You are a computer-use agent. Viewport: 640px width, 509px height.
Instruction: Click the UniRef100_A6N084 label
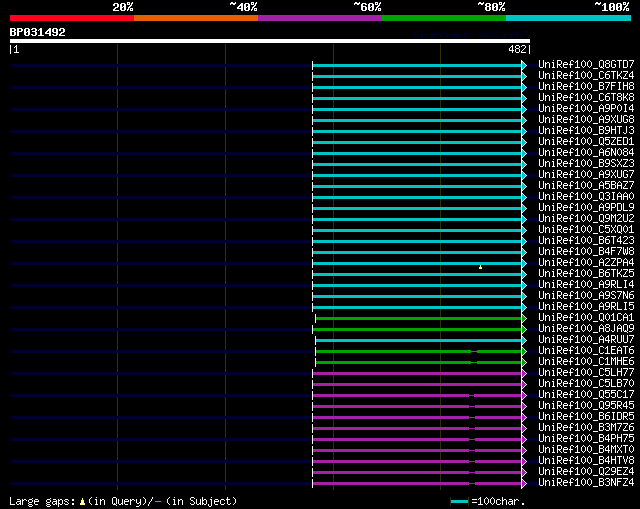click(586, 153)
